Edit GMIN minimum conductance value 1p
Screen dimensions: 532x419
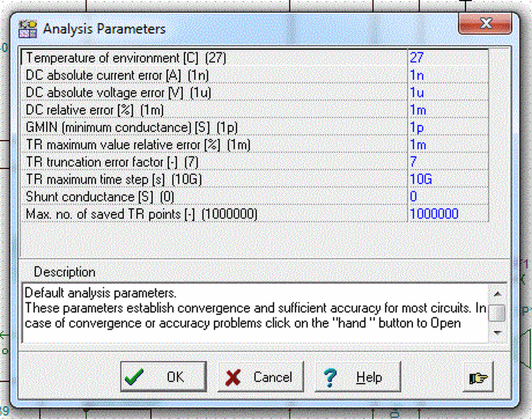click(448, 127)
